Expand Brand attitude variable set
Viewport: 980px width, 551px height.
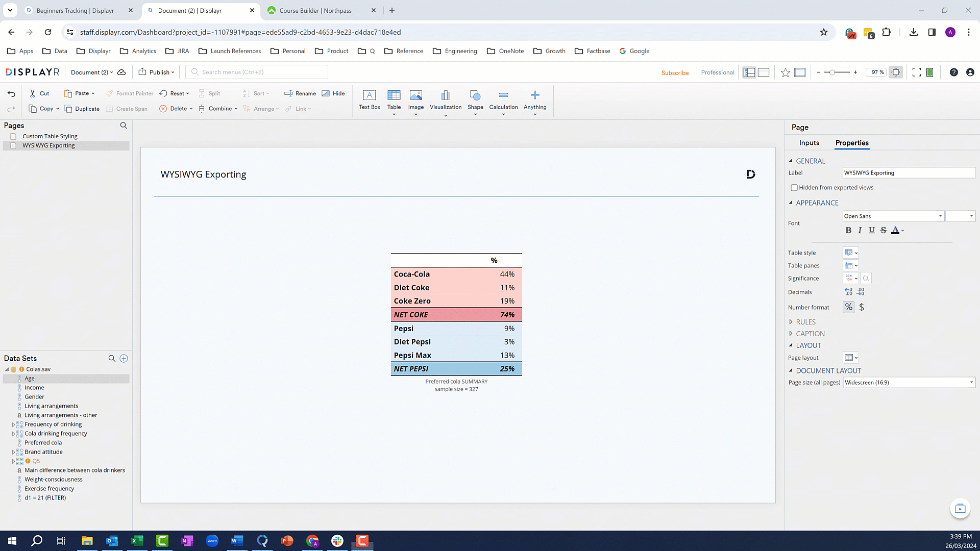14,452
